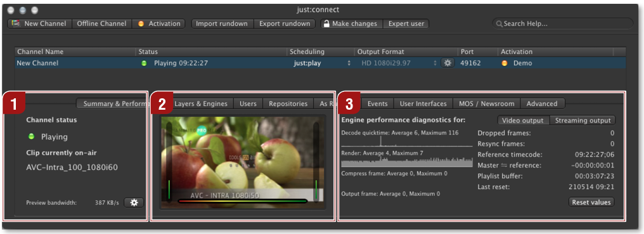Viewport: 644px width, 234px height.
Task: Select the Streaming output diagnostics segment
Action: pos(583,120)
